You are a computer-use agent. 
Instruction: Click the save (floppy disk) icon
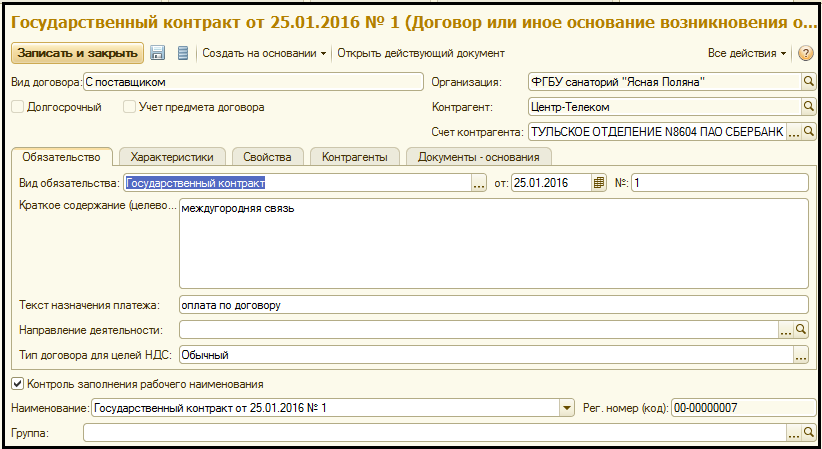(157, 53)
